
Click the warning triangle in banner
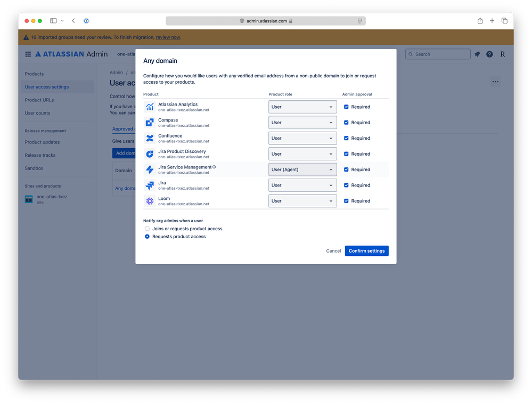pos(26,37)
